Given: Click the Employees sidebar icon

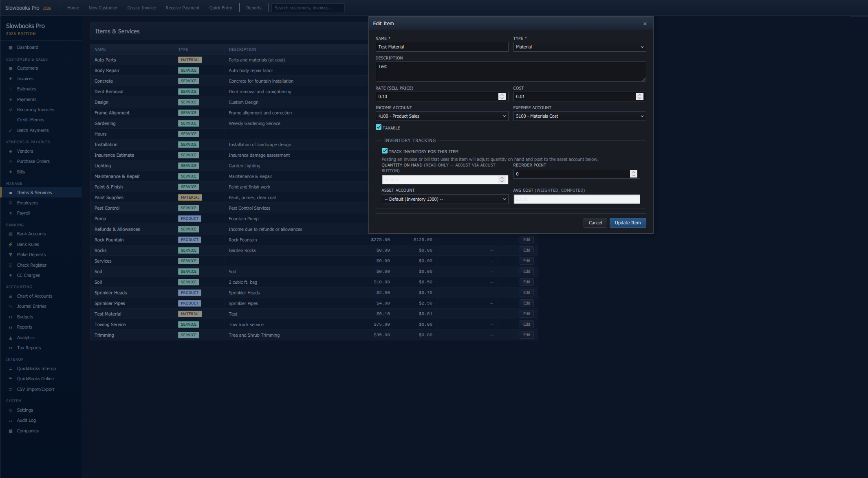Looking at the screenshot, I should coord(11,203).
